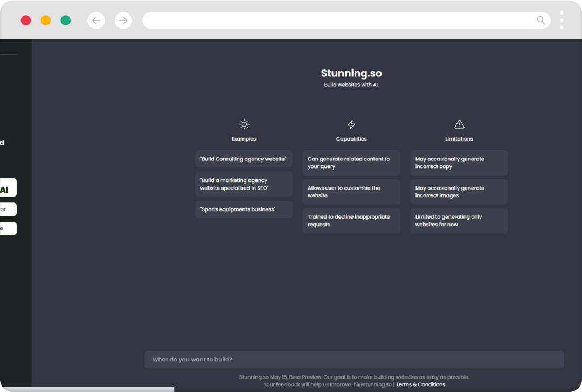The height and width of the screenshot is (392, 582).
Task: Click the browser forward arrow button
Action: pyautogui.click(x=123, y=20)
